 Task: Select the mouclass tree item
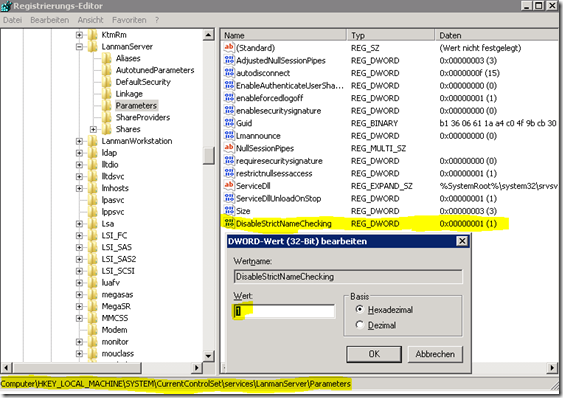click(x=118, y=353)
